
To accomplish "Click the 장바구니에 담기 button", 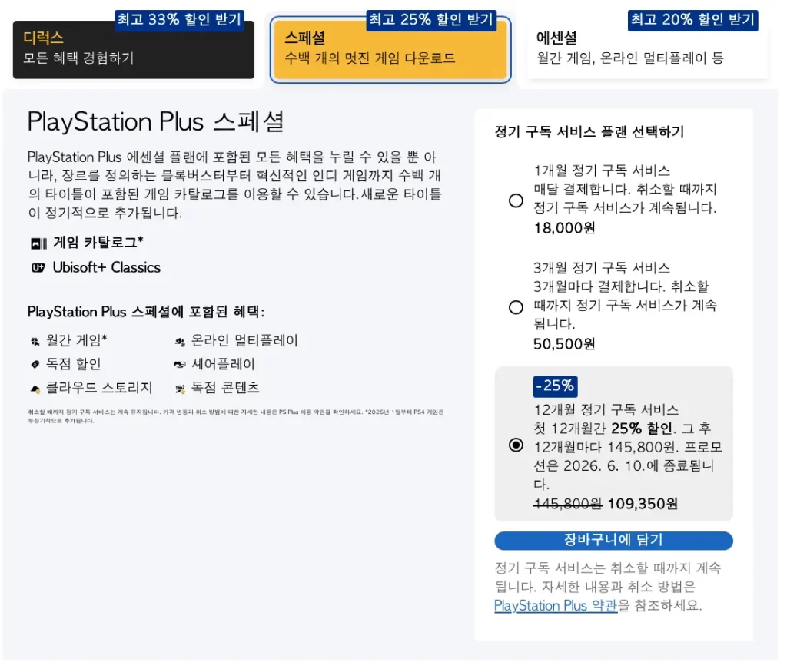I will 613,540.
